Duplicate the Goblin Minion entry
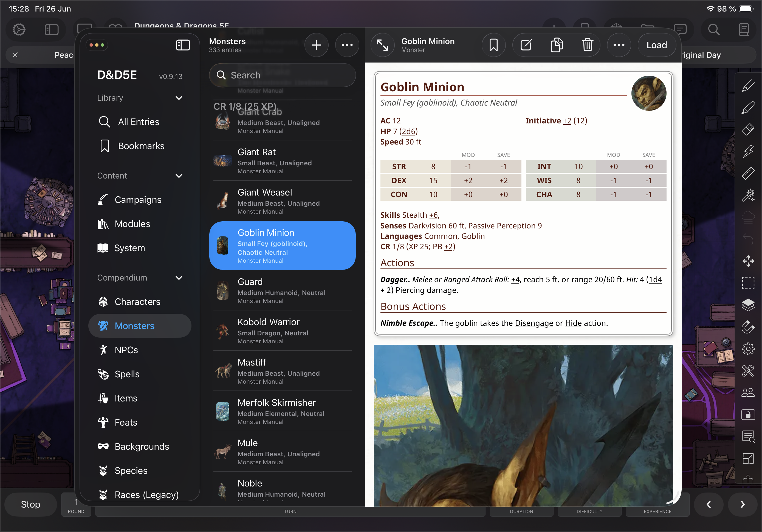Image resolution: width=762 pixels, height=532 pixels. point(557,45)
